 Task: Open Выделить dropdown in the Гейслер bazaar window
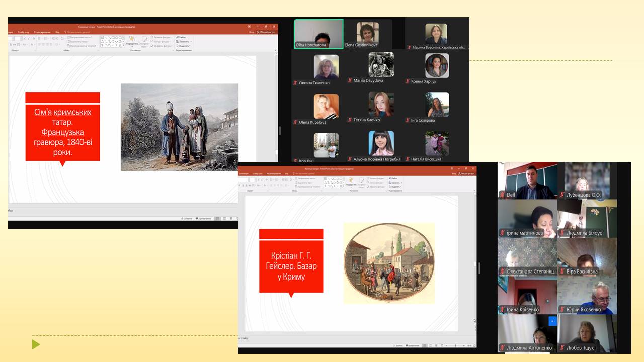tap(395, 187)
